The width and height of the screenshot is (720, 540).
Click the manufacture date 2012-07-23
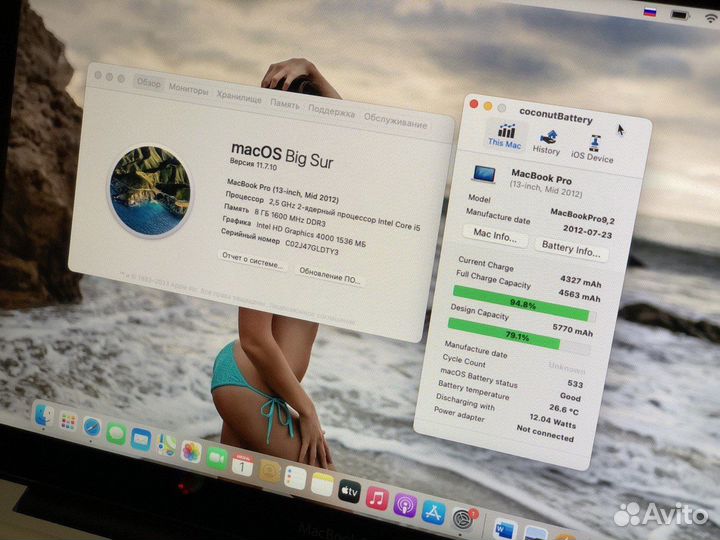[588, 231]
